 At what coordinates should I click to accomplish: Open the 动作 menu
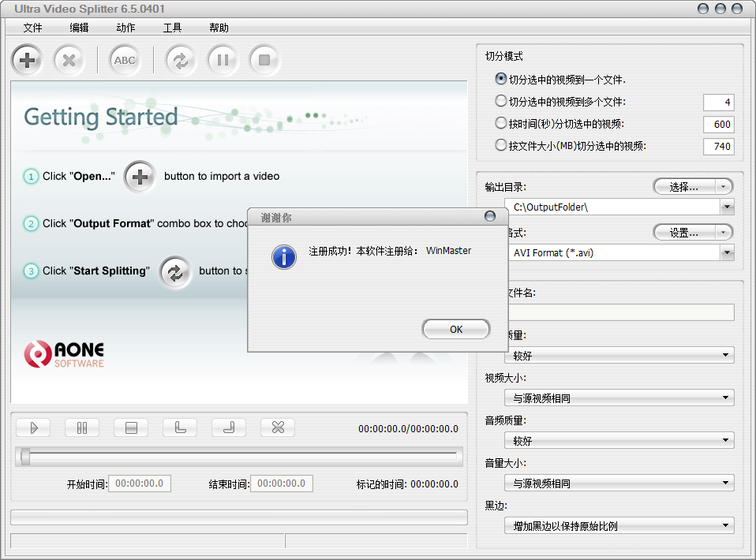[x=125, y=28]
